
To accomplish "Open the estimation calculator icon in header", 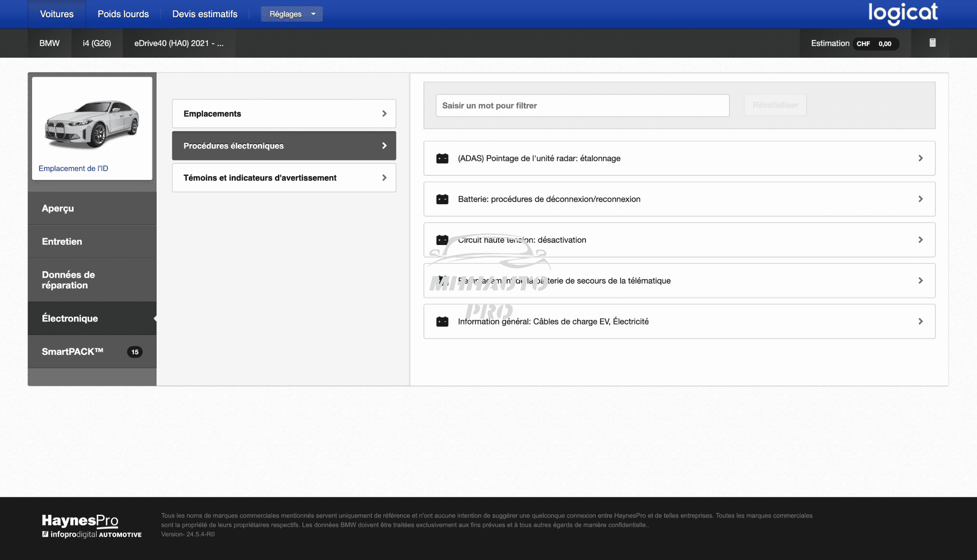I will [932, 43].
